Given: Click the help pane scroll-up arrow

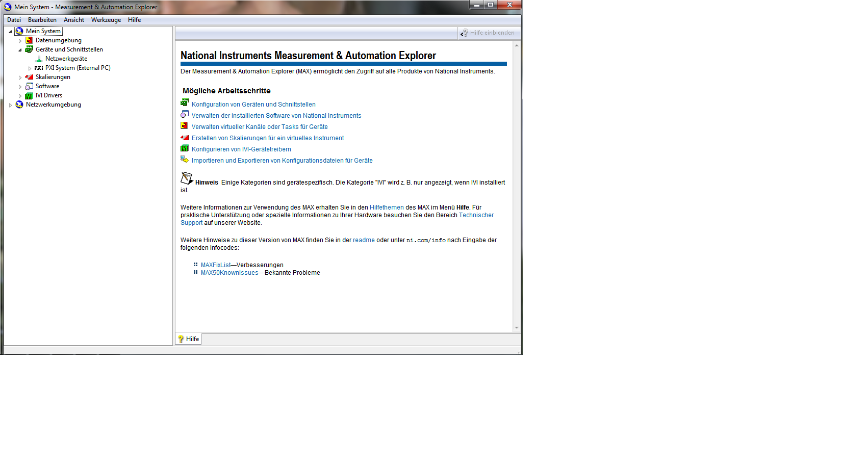Looking at the screenshot, I should pyautogui.click(x=517, y=45).
